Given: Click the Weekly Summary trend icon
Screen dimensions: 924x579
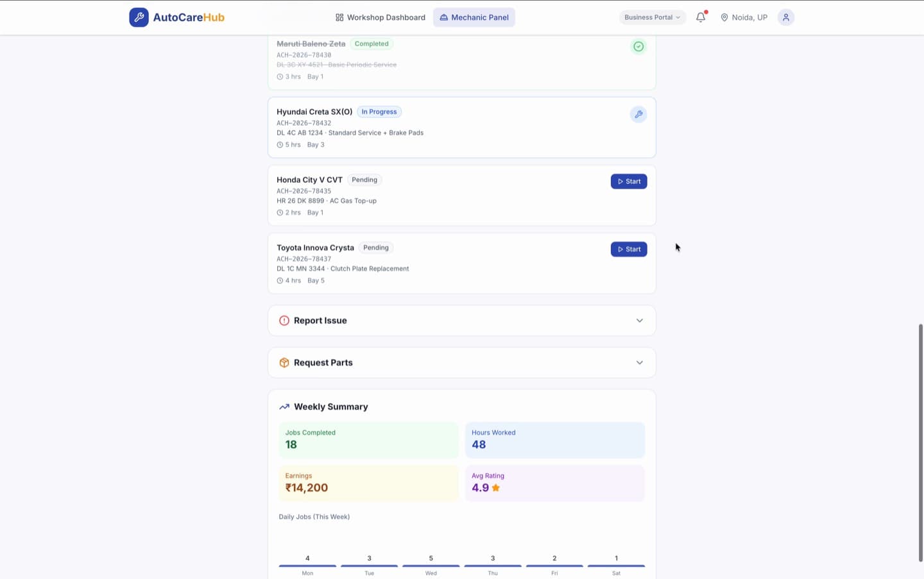Looking at the screenshot, I should (x=284, y=407).
